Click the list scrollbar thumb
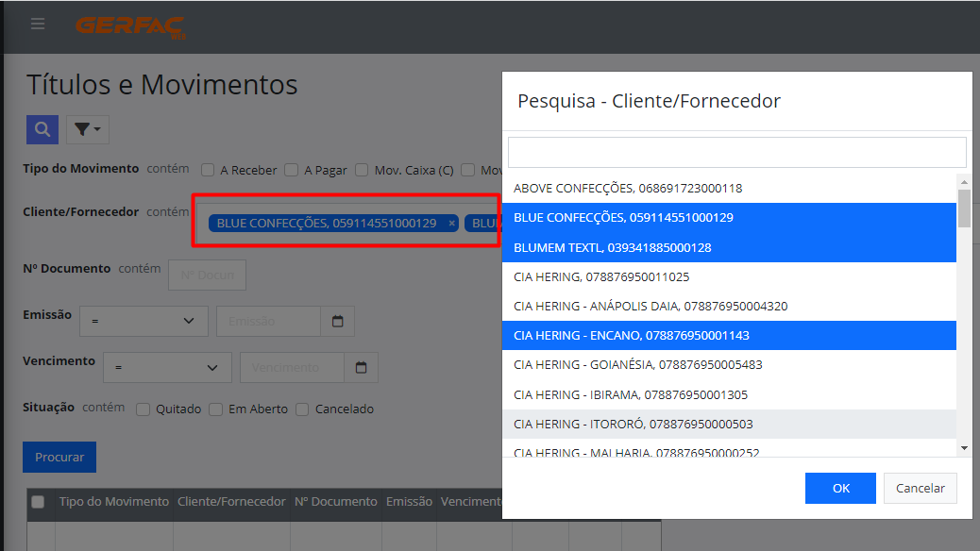This screenshot has height=551, width=980. (x=964, y=209)
